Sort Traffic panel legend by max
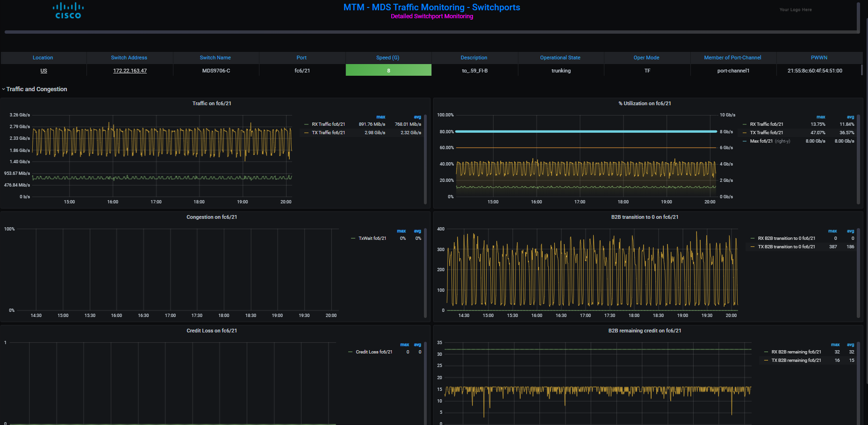 point(381,117)
